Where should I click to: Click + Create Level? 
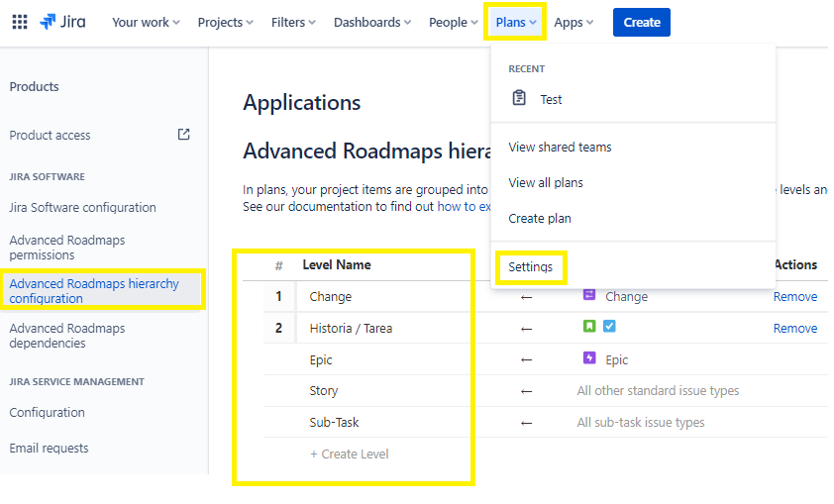(x=350, y=454)
